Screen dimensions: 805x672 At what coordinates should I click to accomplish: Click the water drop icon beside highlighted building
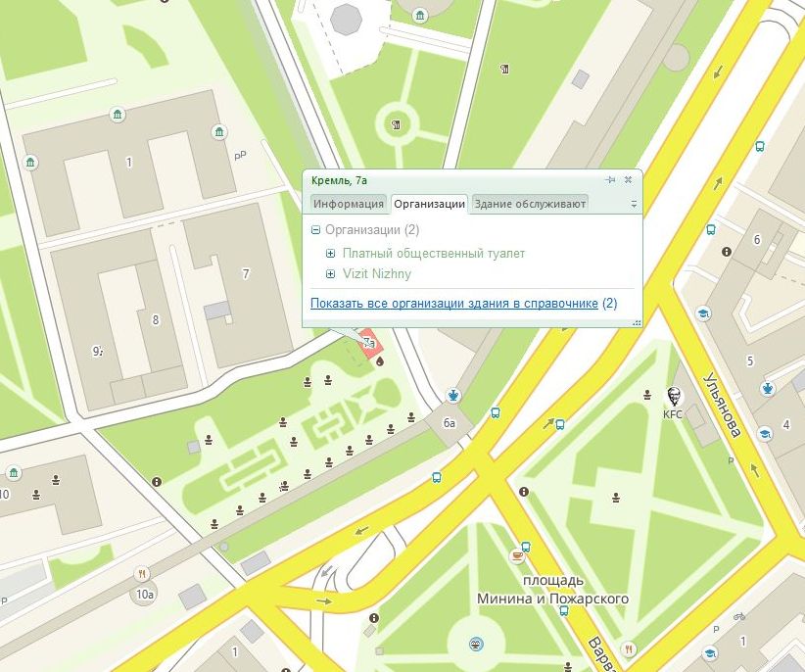pyautogui.click(x=380, y=360)
